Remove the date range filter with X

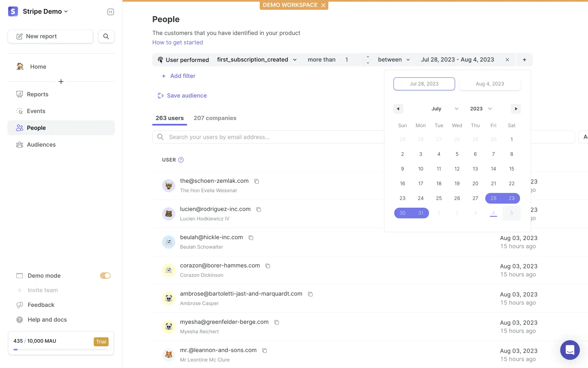pos(507,60)
